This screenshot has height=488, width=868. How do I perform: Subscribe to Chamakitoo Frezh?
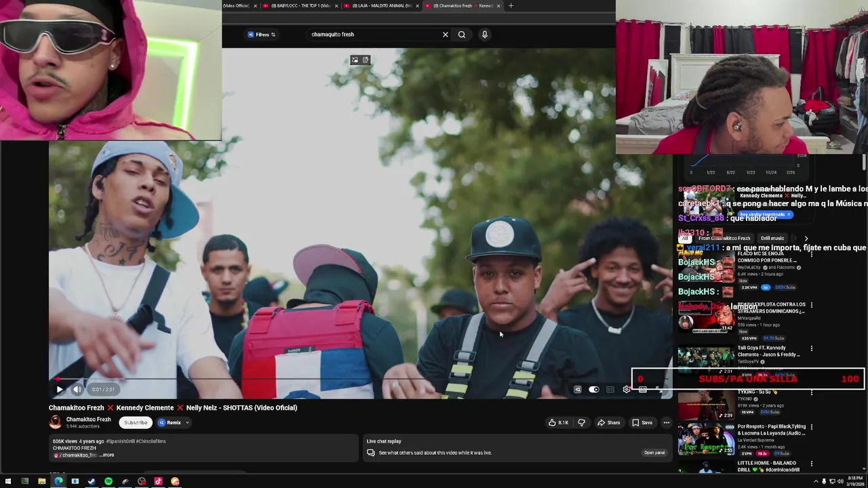click(136, 422)
